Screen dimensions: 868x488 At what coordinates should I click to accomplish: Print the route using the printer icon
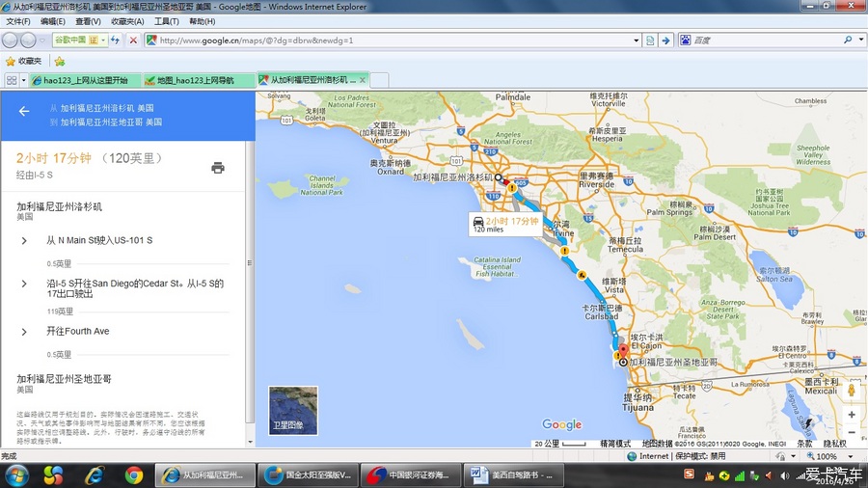pos(218,168)
